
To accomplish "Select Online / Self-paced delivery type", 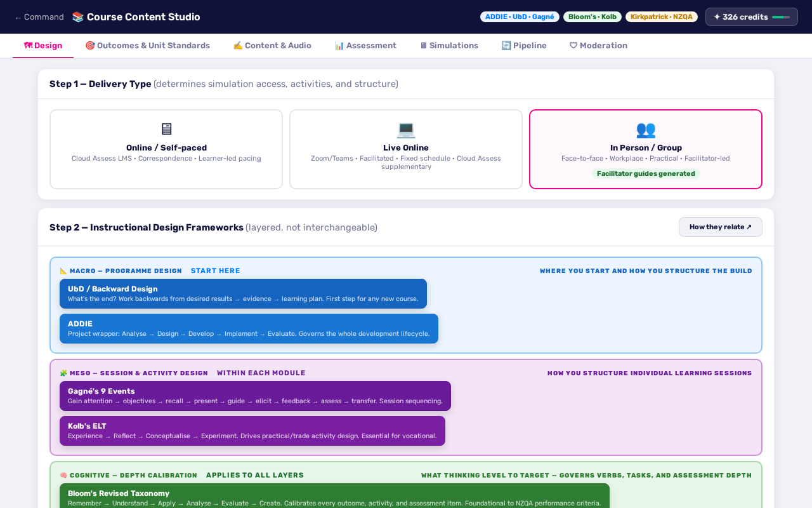I will click(x=166, y=149).
